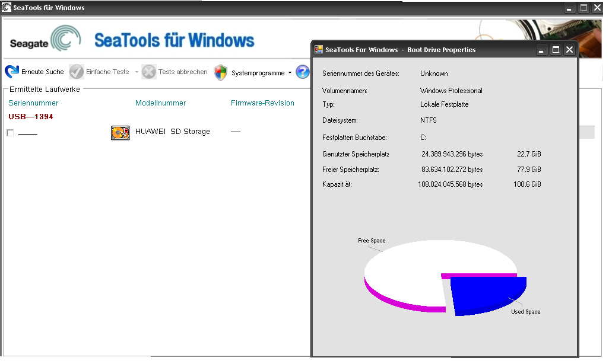The height and width of the screenshot is (364, 609).
Task: Click the SeaTools für Windows banner heading
Action: (175, 40)
